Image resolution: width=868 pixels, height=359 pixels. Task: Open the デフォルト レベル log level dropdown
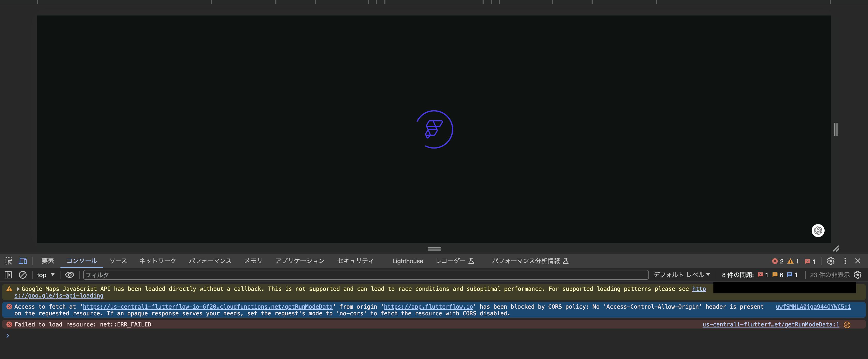681,275
